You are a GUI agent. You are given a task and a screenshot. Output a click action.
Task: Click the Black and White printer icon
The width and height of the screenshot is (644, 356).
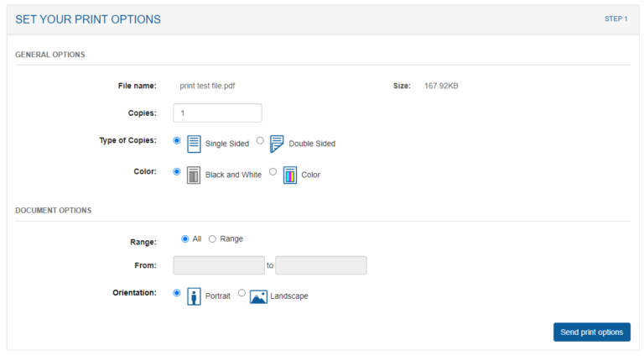pyautogui.click(x=194, y=175)
